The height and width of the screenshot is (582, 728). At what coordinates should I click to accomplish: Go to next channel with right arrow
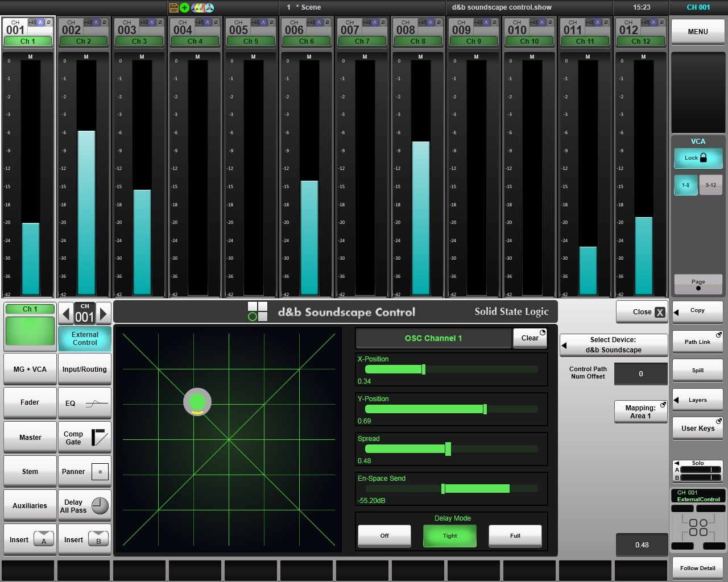103,313
